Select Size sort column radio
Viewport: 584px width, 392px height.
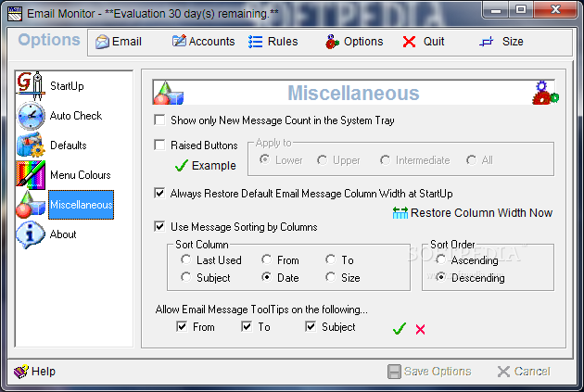[x=330, y=277]
